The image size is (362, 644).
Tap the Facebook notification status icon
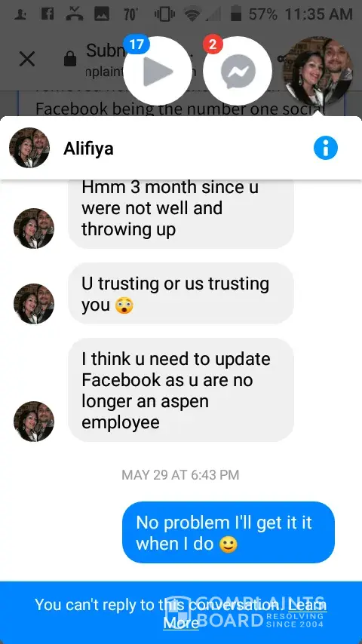(48, 14)
